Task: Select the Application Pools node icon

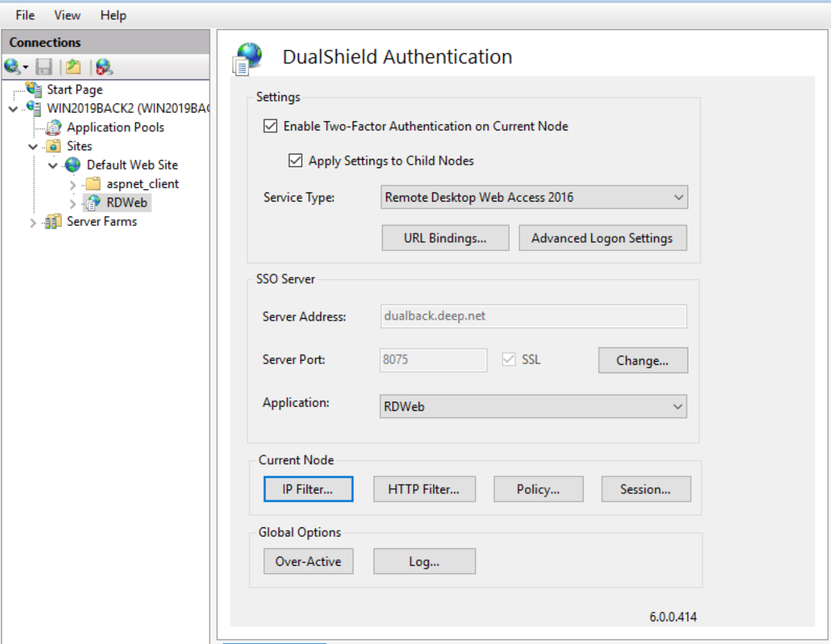Action: click(54, 127)
